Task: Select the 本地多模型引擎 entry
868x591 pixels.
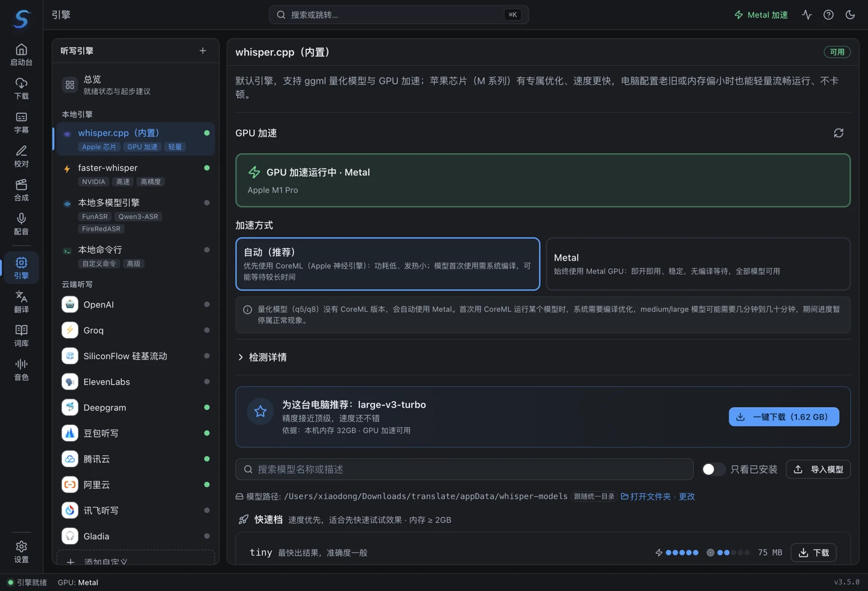Action: (136, 215)
